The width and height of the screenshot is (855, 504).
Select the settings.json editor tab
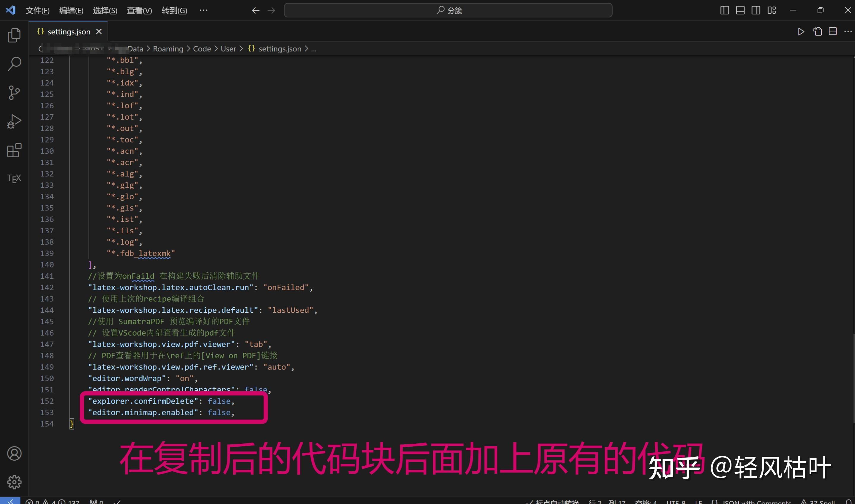click(69, 31)
